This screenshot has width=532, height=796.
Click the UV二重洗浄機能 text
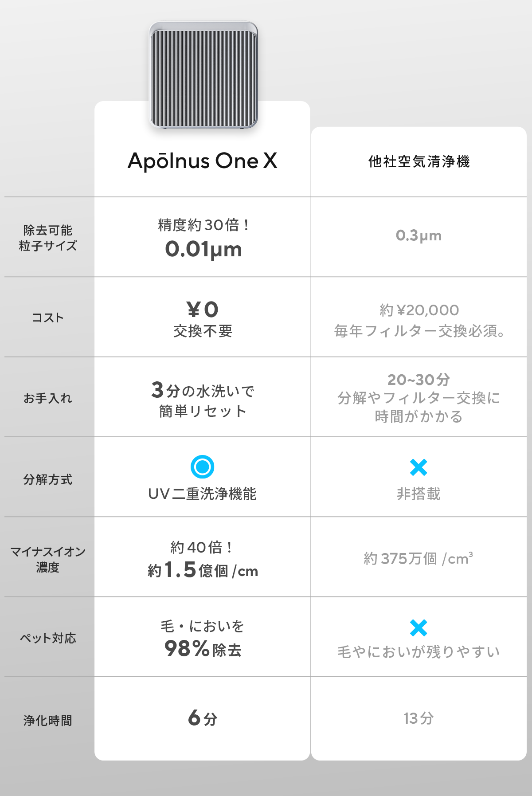(x=202, y=494)
